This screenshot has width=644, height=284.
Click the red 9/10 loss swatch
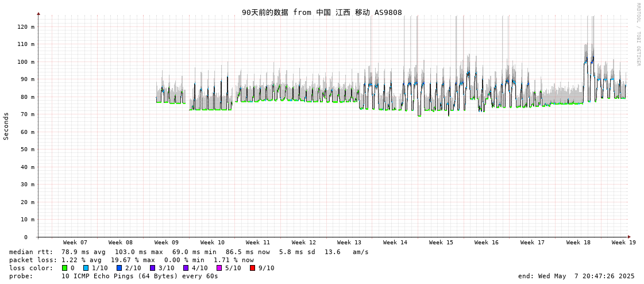pyautogui.click(x=252, y=268)
